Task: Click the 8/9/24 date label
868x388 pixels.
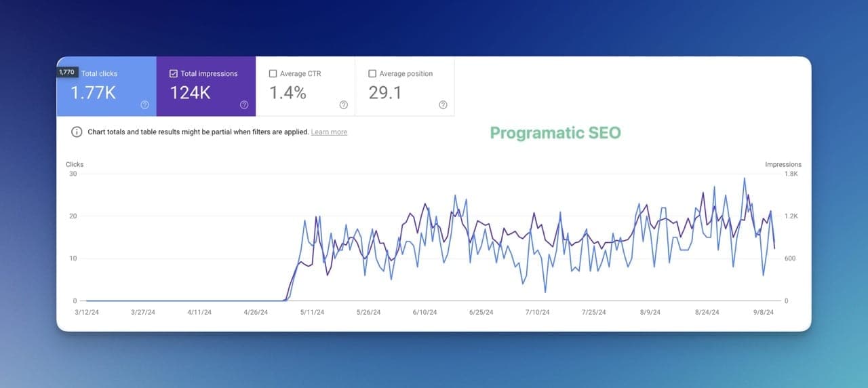Action: pyautogui.click(x=650, y=313)
